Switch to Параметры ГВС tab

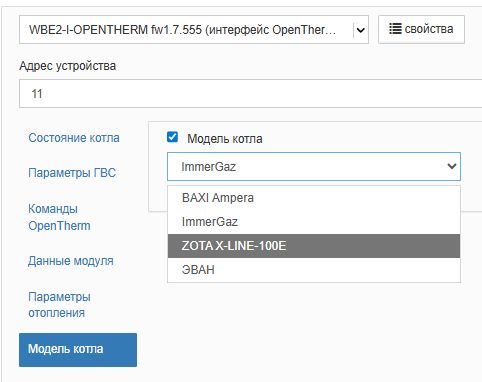pos(72,173)
